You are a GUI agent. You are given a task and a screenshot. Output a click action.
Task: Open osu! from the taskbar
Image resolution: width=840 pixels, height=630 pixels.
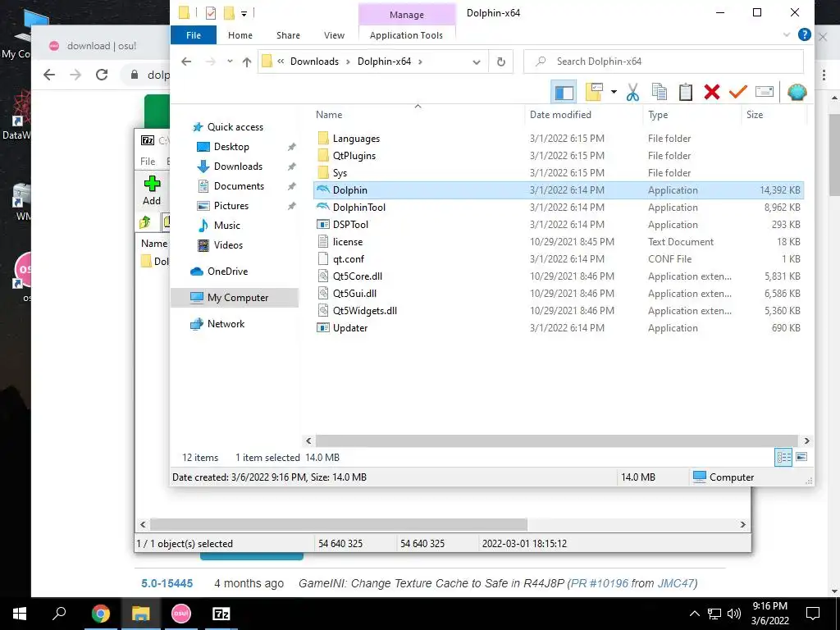pyautogui.click(x=180, y=614)
